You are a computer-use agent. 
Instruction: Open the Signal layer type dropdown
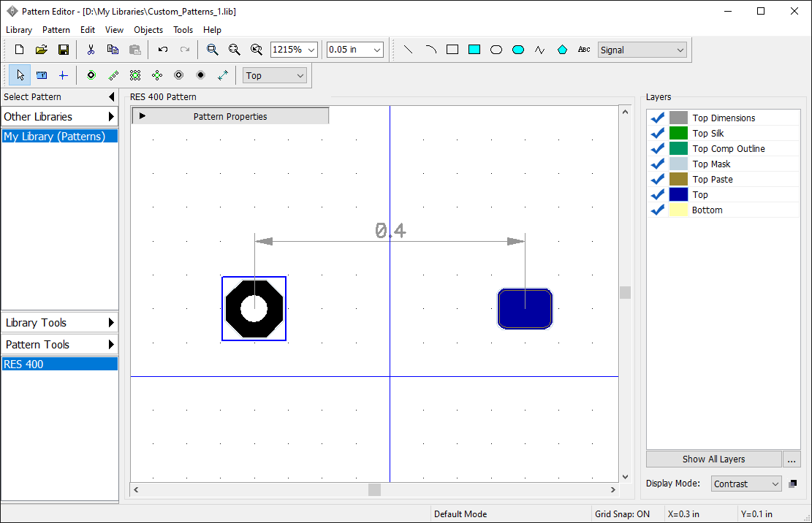point(642,50)
